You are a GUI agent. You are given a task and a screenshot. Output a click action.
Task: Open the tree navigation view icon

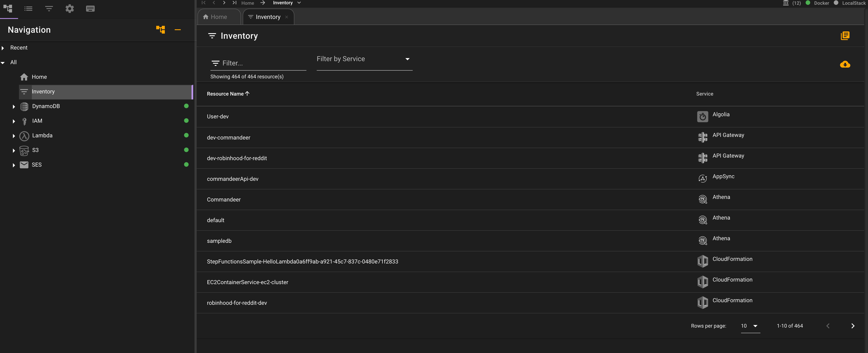click(x=8, y=9)
